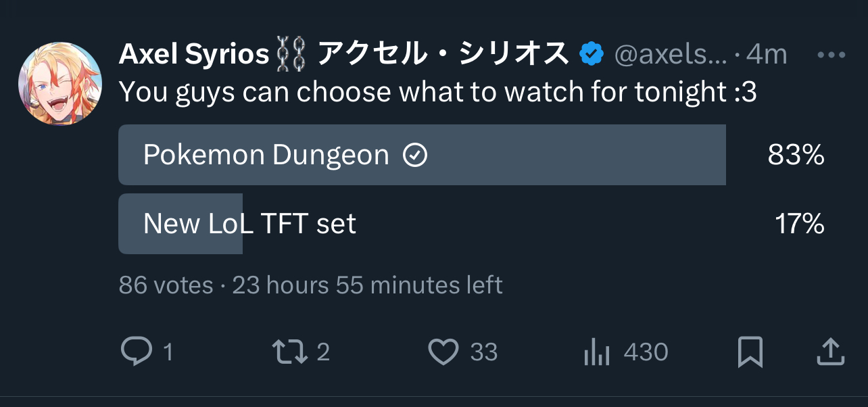This screenshot has width=868, height=407.
Task: Click the 86 votes count
Action: (166, 285)
